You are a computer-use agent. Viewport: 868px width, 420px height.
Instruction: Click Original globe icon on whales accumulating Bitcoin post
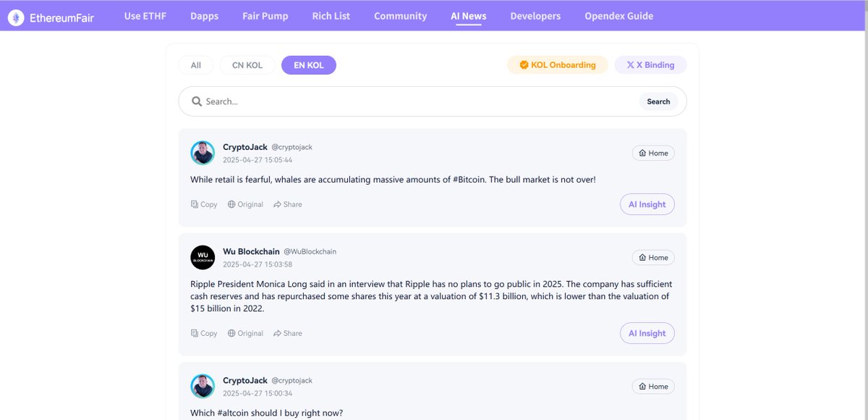tap(231, 204)
